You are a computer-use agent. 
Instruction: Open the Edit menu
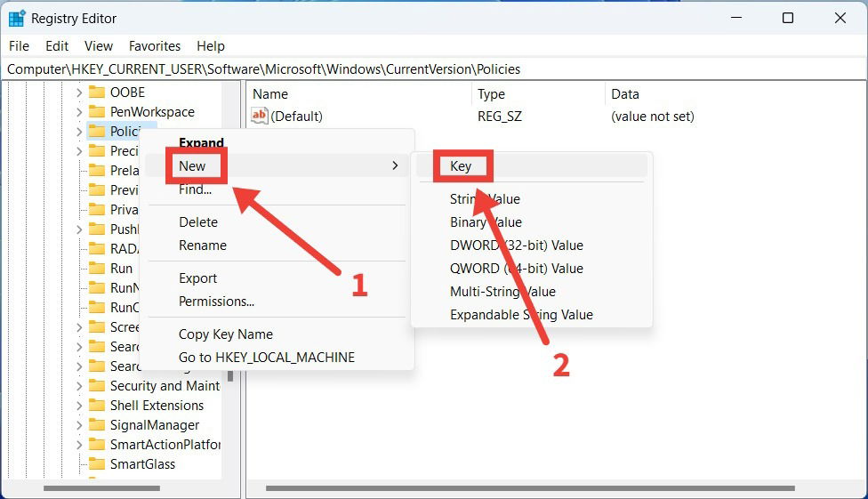(57, 46)
